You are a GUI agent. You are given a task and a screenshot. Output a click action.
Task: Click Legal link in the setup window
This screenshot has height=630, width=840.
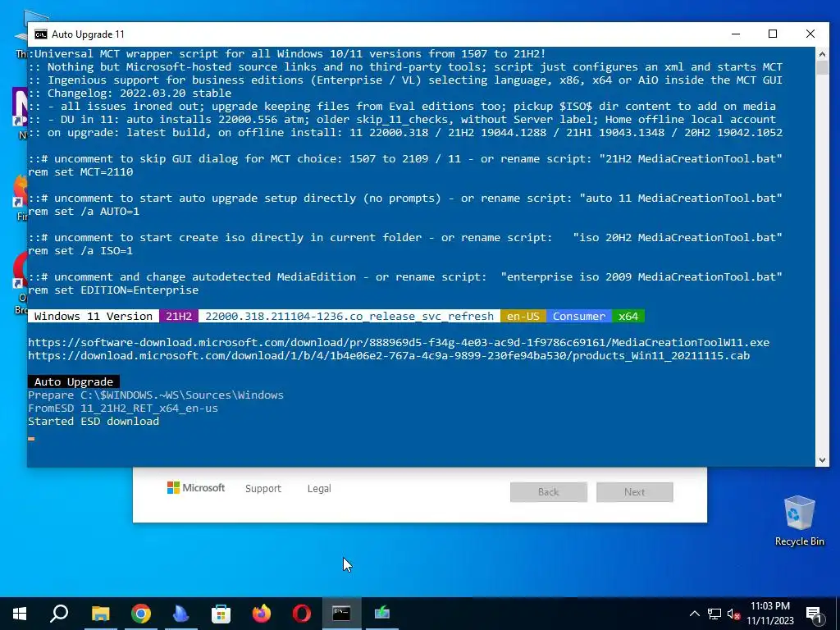coord(319,489)
